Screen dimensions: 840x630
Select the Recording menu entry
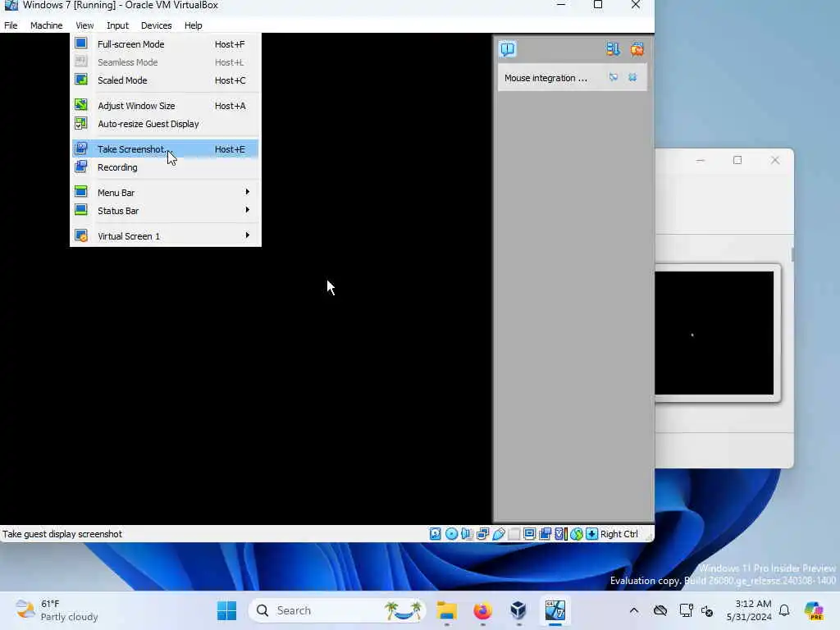coord(165,167)
